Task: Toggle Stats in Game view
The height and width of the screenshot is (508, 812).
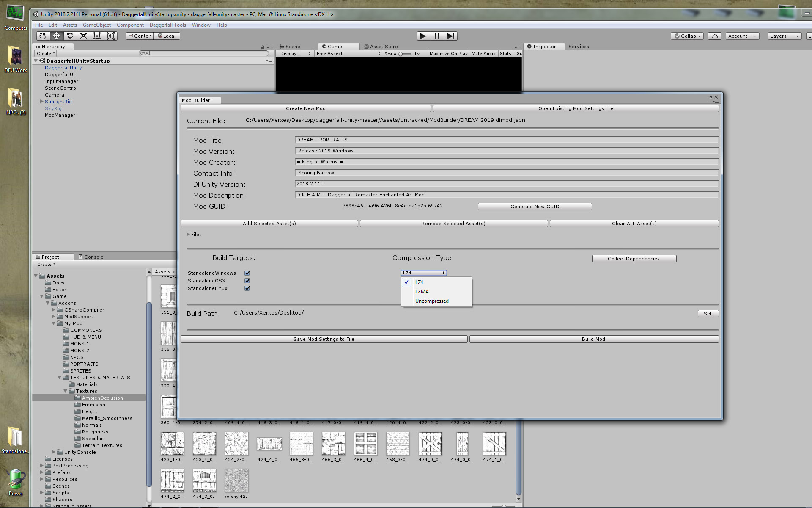Action: coord(505,54)
